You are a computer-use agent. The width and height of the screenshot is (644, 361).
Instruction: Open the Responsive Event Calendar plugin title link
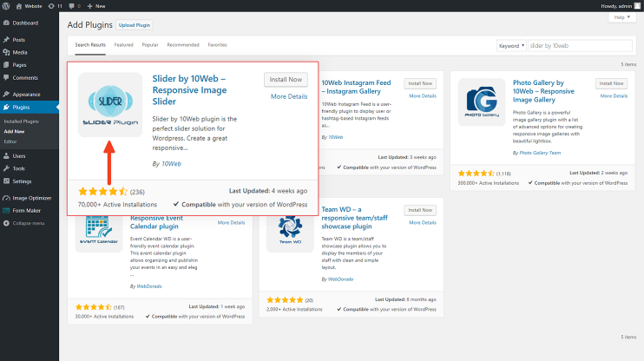click(x=156, y=222)
